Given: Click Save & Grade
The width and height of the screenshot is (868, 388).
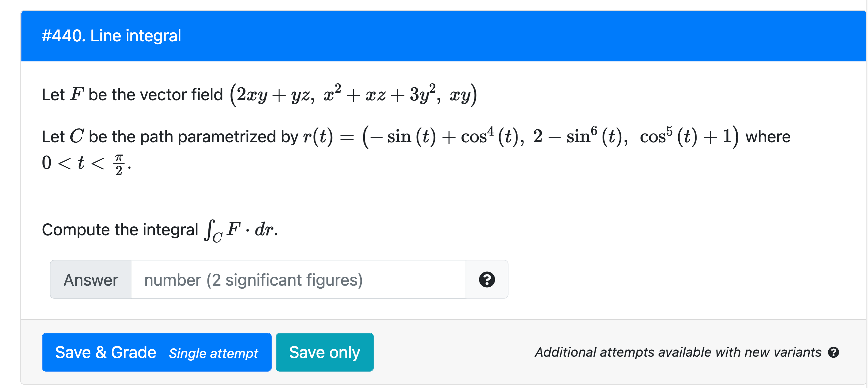Looking at the screenshot, I should pos(106,352).
